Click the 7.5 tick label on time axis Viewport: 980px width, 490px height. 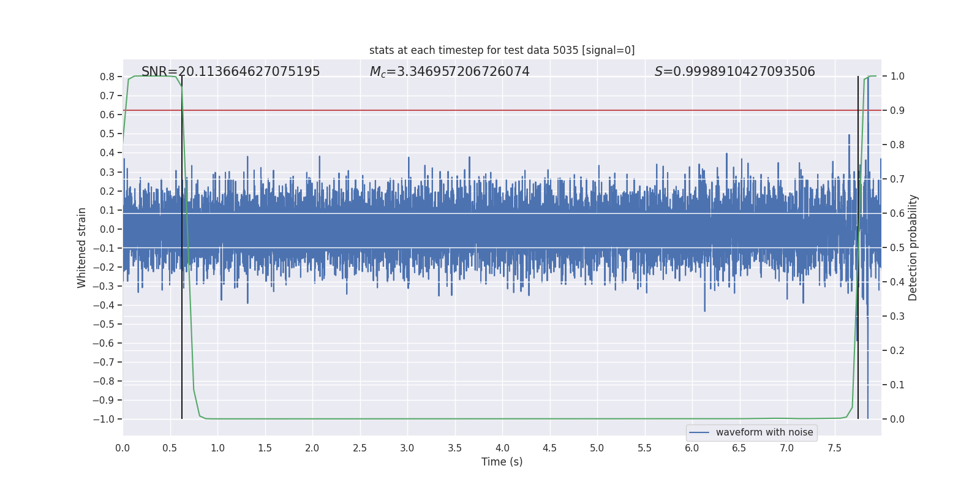point(834,448)
